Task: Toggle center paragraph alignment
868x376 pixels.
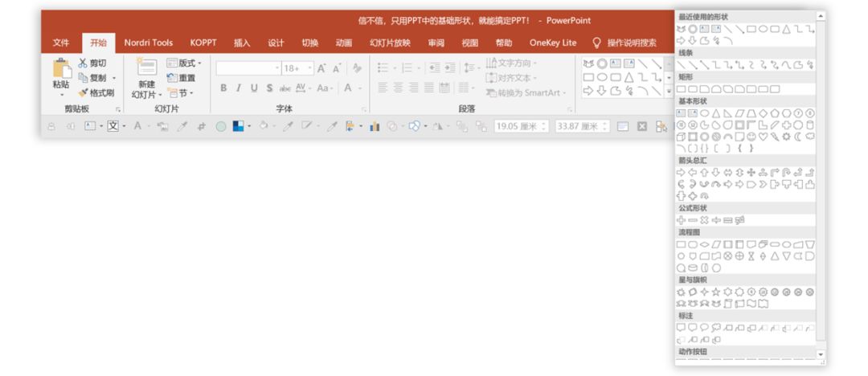Action: click(398, 88)
